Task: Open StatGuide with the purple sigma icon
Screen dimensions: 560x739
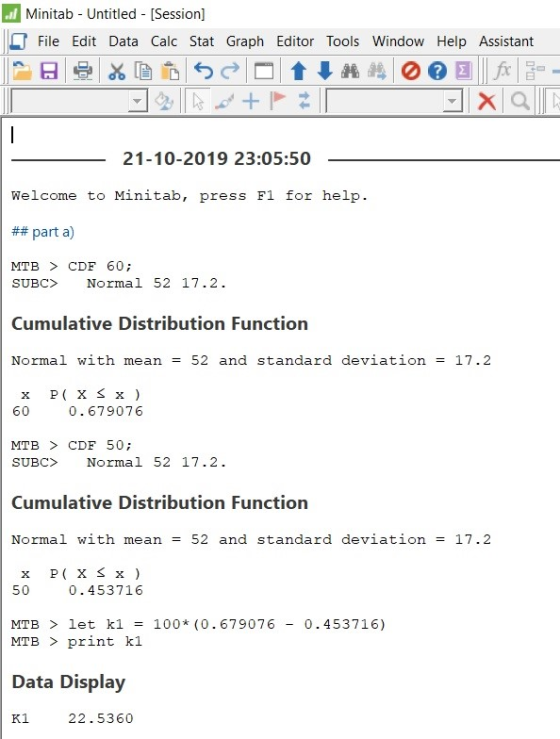Action: coord(463,71)
